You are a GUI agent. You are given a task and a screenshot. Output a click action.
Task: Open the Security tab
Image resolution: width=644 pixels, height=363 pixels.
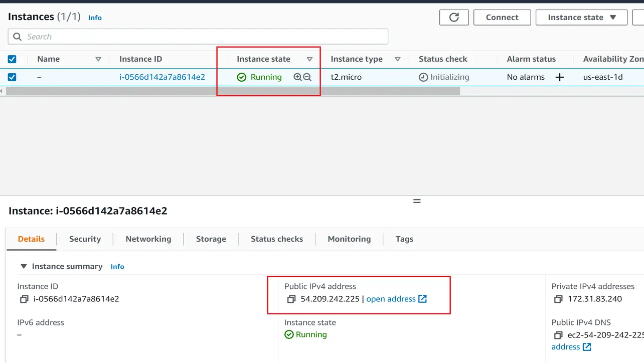[85, 239]
